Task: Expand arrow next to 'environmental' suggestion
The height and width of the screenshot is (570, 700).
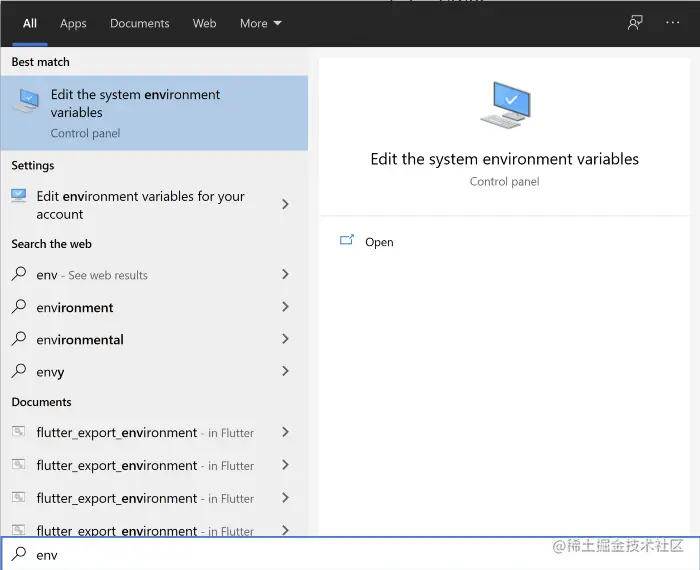Action: tap(285, 339)
